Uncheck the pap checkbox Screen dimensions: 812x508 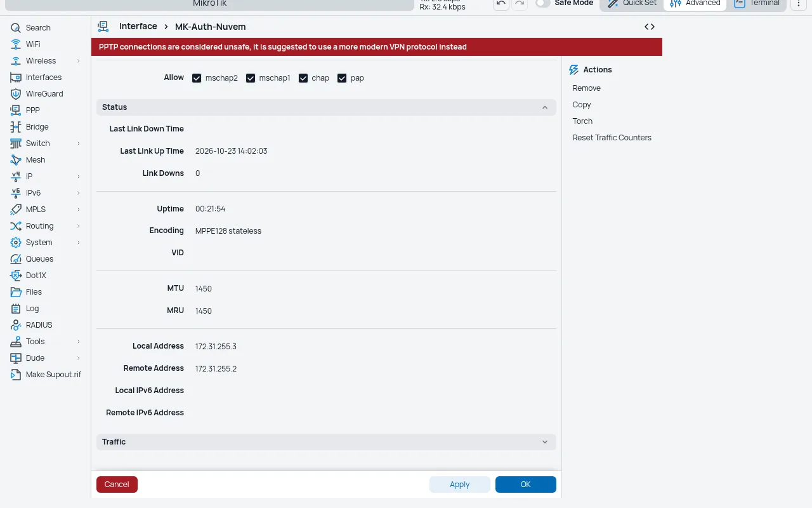tap(342, 78)
